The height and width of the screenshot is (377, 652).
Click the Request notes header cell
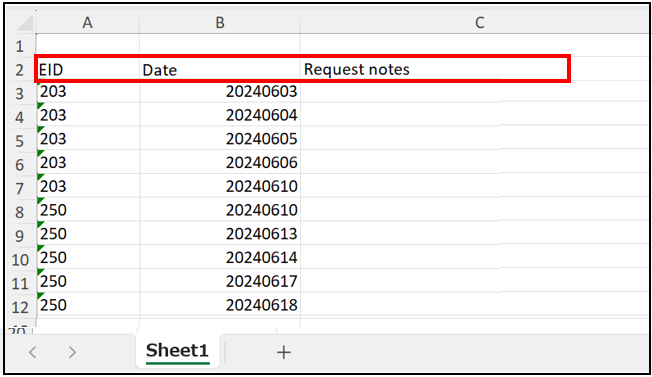[474, 69]
